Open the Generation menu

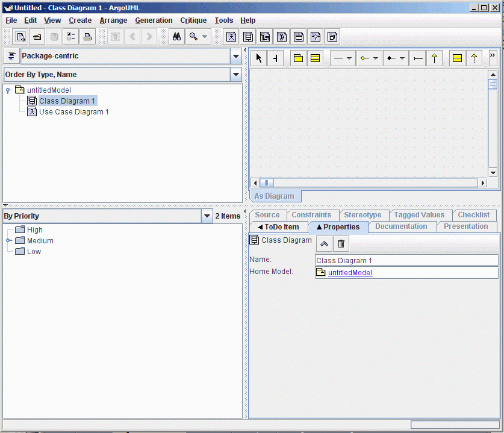tap(154, 20)
